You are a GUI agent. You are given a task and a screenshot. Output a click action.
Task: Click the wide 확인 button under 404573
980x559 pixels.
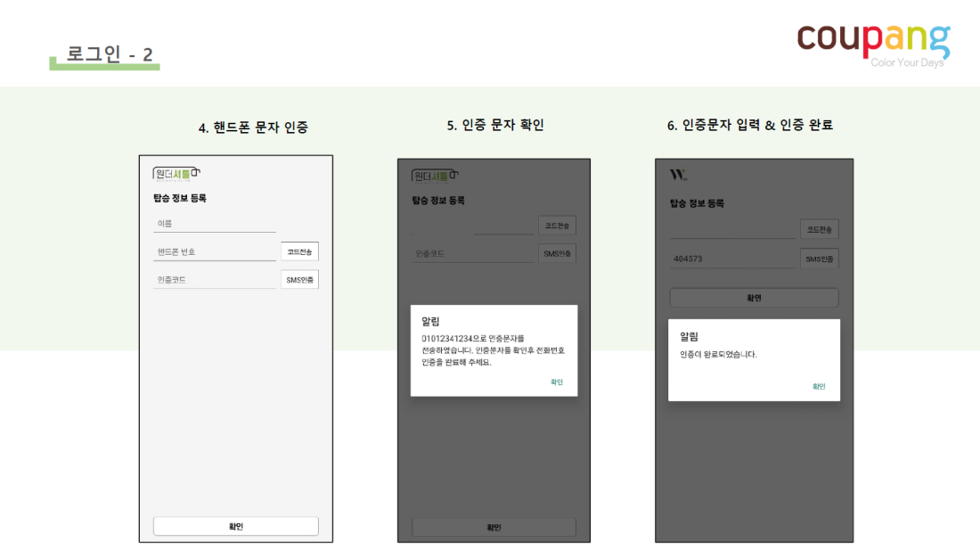754,298
